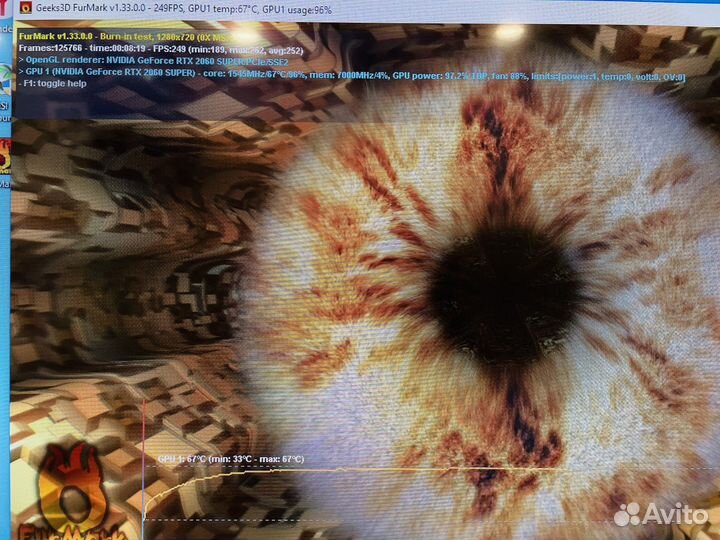Click the flame desktop icon behind FurMark window
The image size is (720, 540).
pos(5,156)
